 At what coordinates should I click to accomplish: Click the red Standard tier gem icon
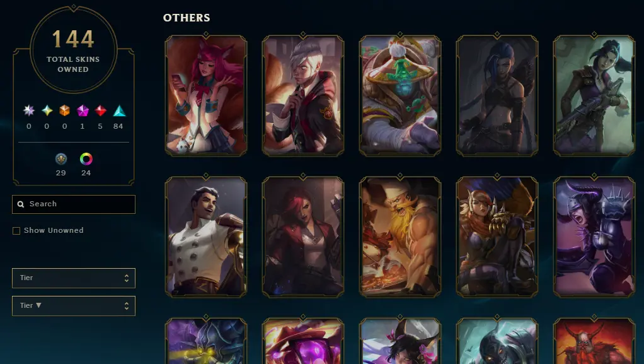[101, 110]
